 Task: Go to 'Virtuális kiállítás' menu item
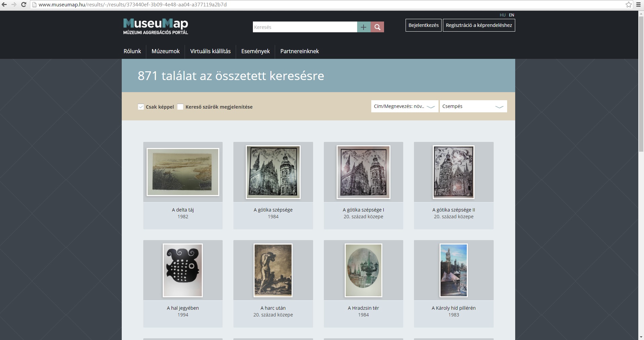pyautogui.click(x=210, y=51)
